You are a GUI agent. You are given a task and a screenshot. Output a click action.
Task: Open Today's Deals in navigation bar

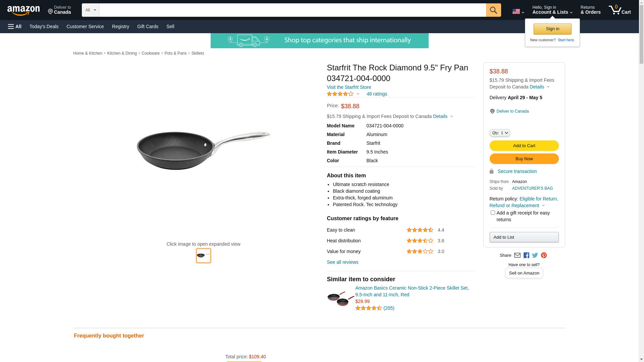(44, 26)
